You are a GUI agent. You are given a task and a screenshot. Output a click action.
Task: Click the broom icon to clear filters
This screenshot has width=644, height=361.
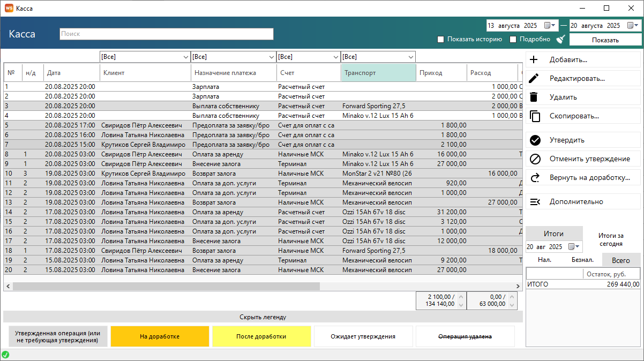point(561,39)
